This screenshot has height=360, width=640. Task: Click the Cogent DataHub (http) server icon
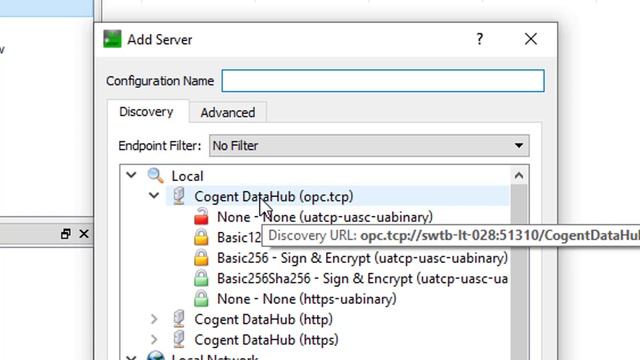(x=179, y=319)
